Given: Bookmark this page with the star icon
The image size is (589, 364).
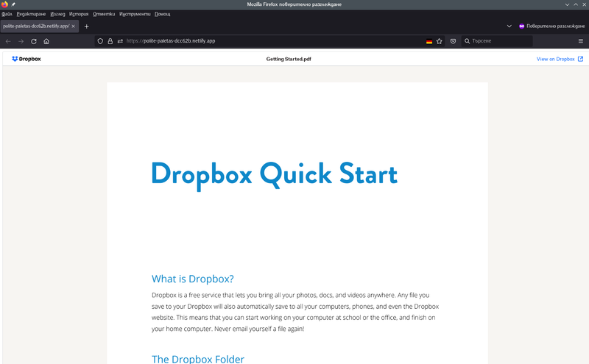Looking at the screenshot, I should [439, 41].
